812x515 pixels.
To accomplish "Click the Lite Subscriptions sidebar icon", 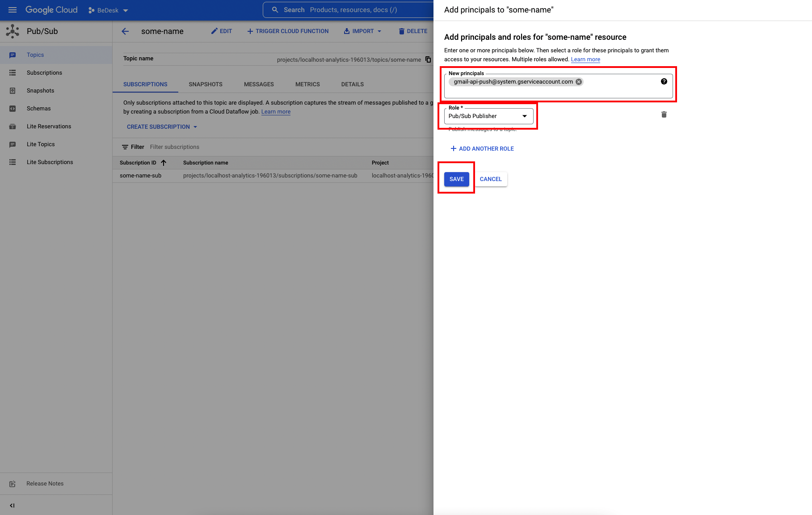I will pos(13,162).
